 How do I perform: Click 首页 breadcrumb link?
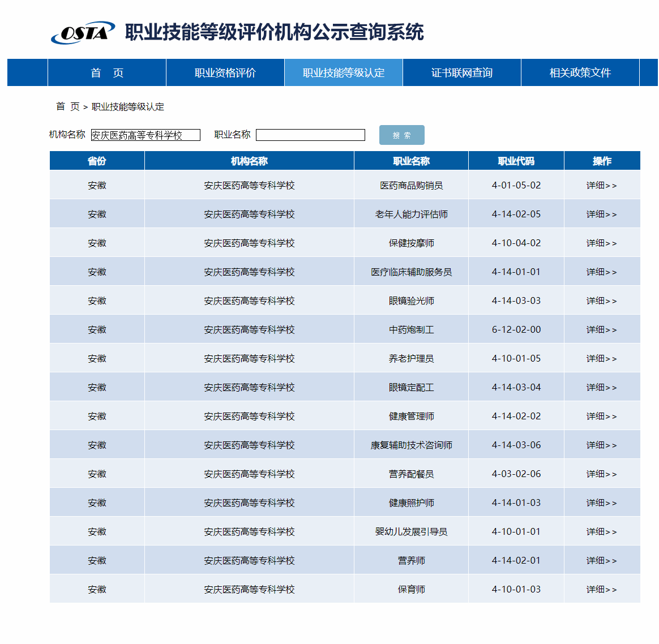pos(67,106)
